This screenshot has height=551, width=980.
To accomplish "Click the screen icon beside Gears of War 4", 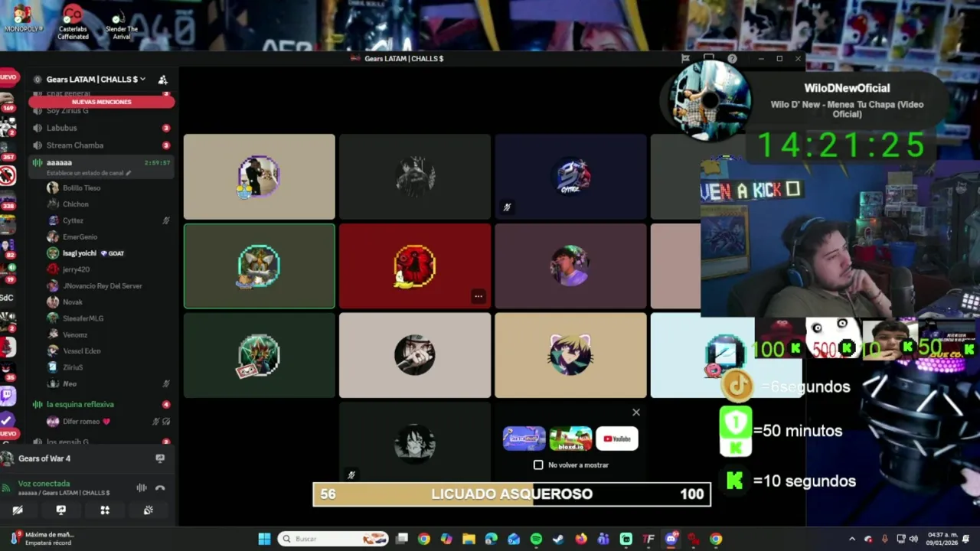I will (x=160, y=458).
